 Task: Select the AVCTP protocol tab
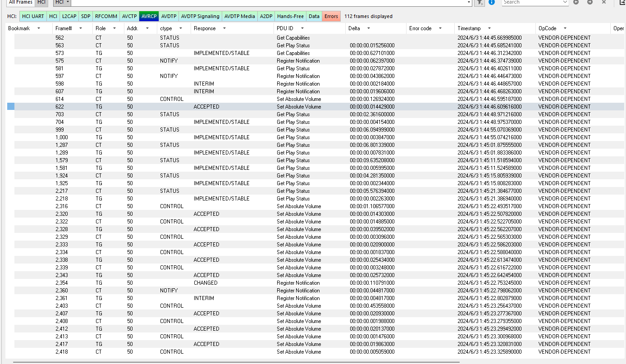pos(129,16)
